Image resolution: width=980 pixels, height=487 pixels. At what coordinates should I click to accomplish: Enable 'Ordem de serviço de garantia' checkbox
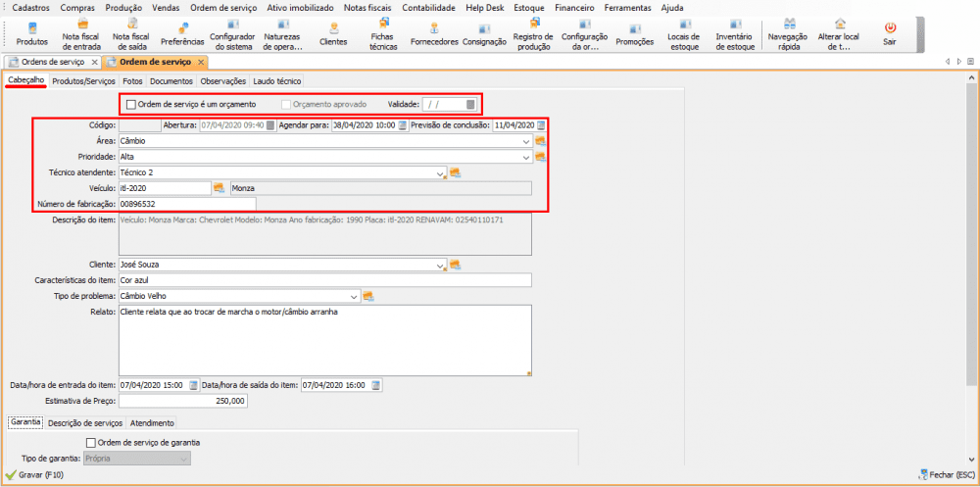[x=91, y=442]
